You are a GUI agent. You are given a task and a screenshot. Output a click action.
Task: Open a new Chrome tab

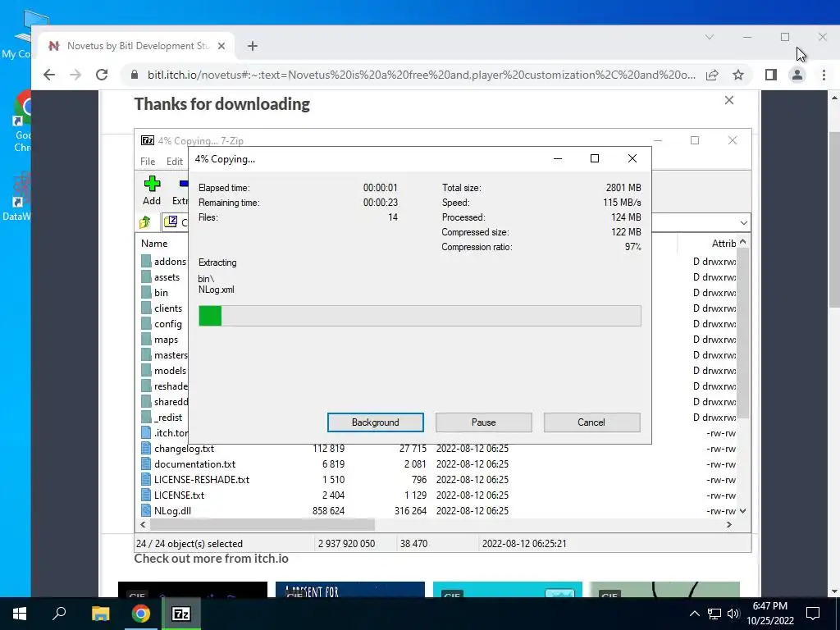click(x=253, y=46)
